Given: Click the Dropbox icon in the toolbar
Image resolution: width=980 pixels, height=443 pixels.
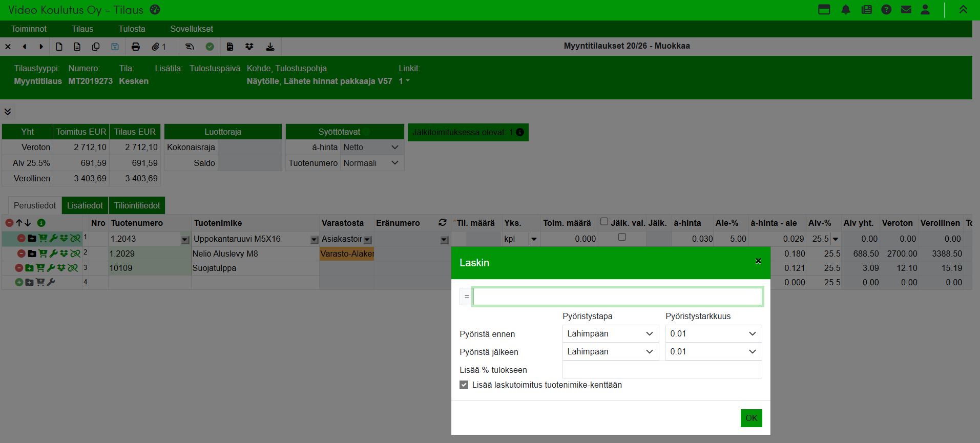Looking at the screenshot, I should point(249,47).
